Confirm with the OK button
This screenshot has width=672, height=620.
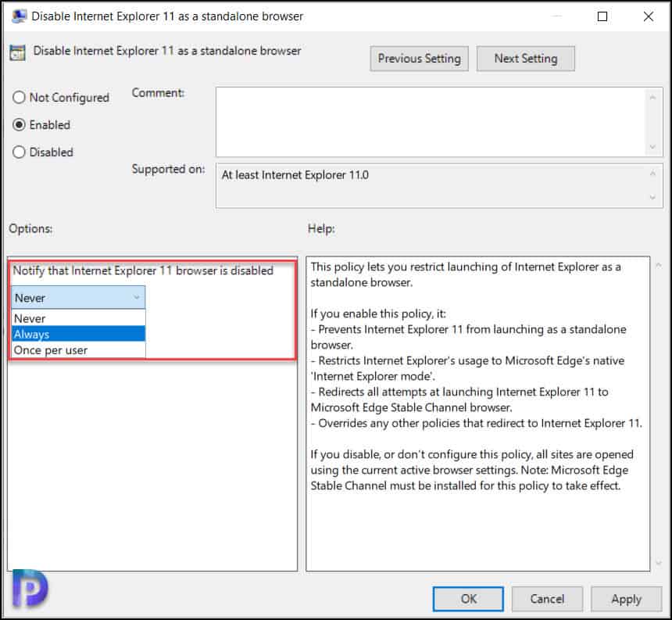point(468,599)
